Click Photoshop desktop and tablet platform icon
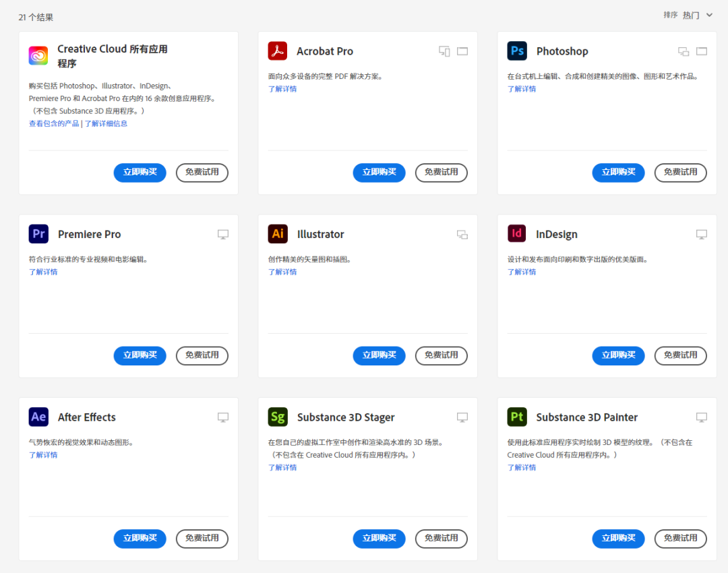 point(684,51)
